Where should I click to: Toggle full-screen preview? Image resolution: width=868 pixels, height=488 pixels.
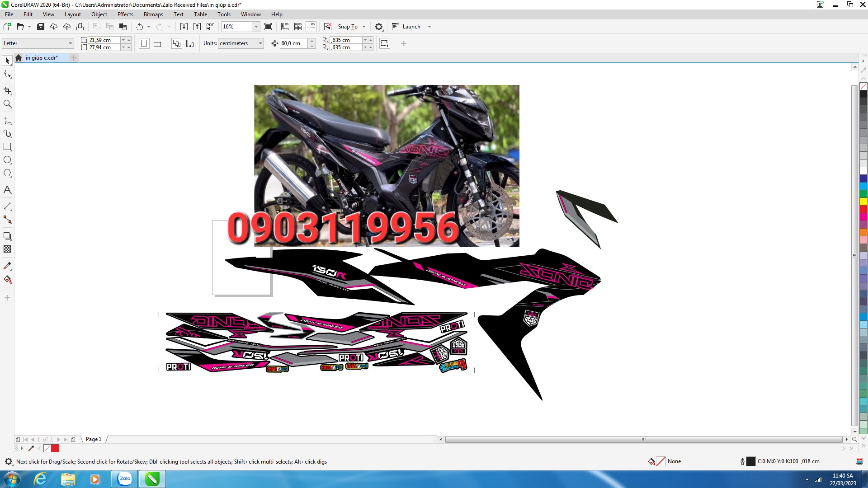click(x=268, y=27)
